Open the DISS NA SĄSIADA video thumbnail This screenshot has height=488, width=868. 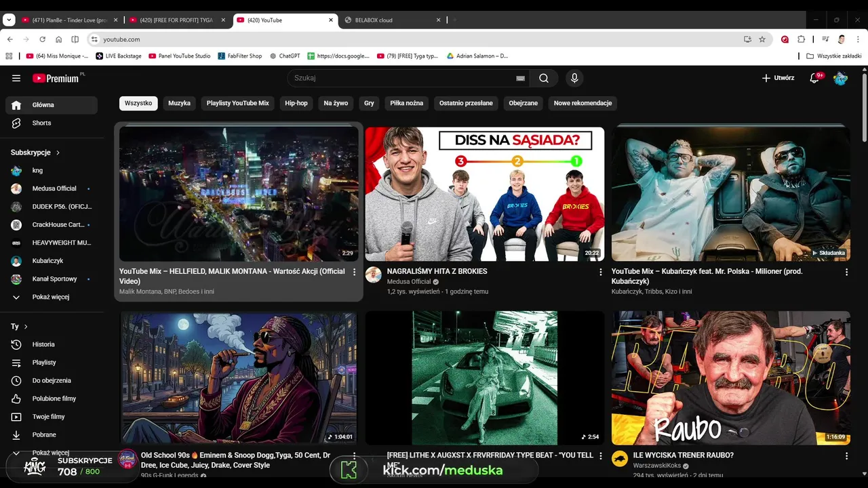[x=484, y=194]
